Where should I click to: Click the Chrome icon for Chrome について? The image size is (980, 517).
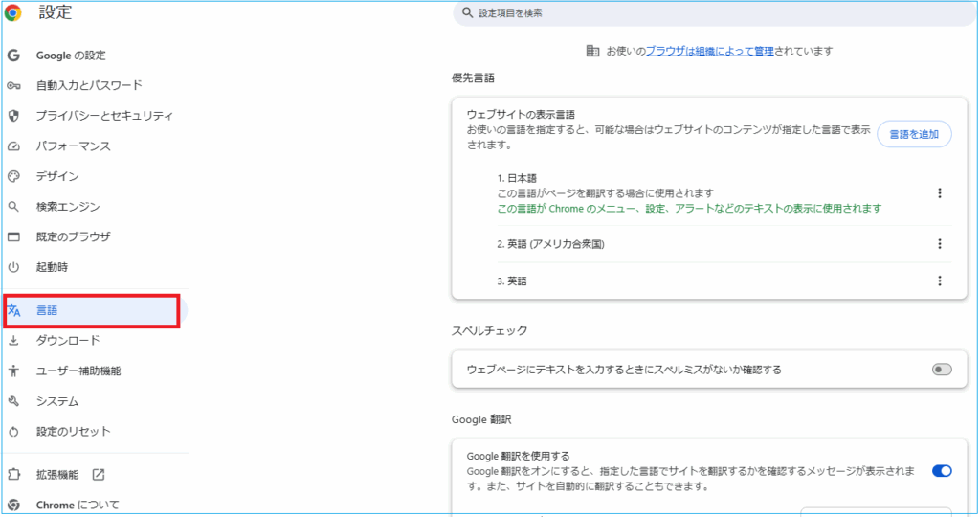13,506
